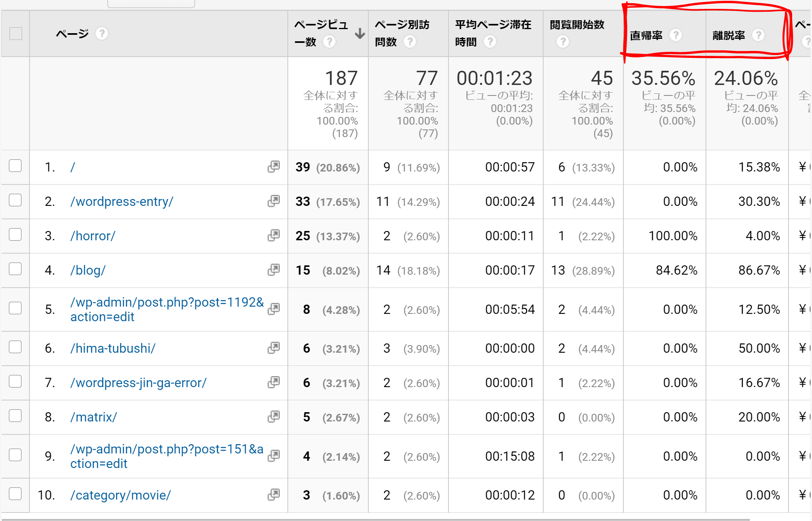This screenshot has width=812, height=521.
Task: Check the box for post=1192 edit row
Action: coord(15,308)
